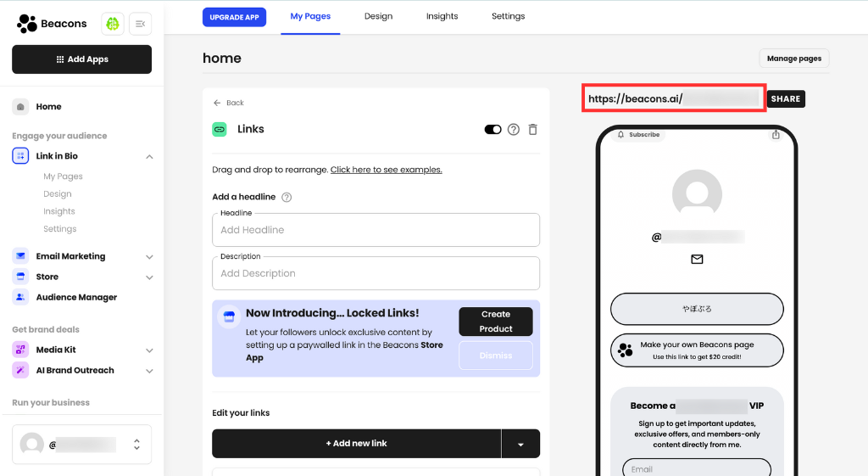The height and width of the screenshot is (476, 868).
Task: Click the Home sidebar icon
Action: (20, 106)
